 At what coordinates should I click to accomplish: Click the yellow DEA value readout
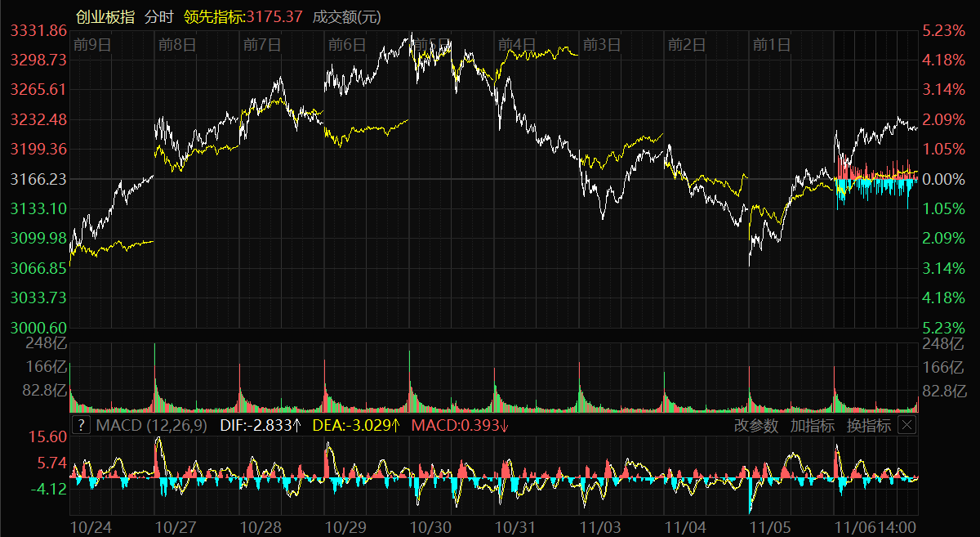click(356, 425)
